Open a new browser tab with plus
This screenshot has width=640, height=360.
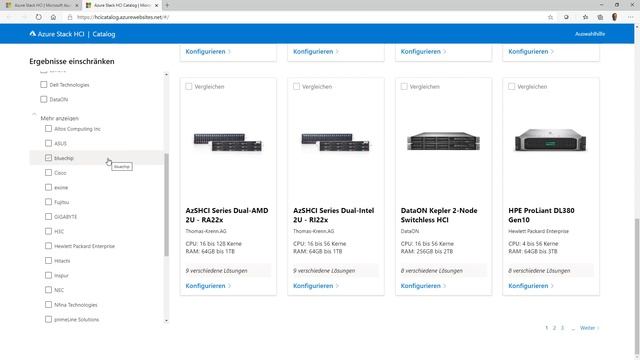(x=167, y=5)
